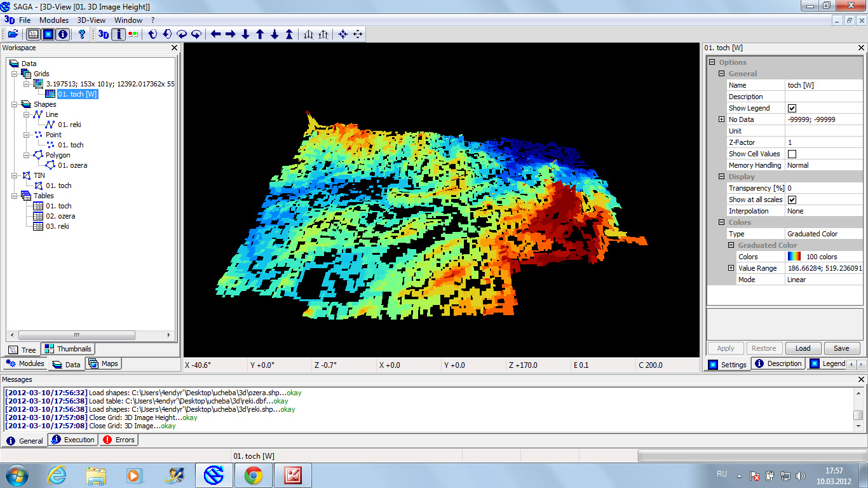Open the Modules menu
The image size is (868, 488).
[x=54, y=20]
